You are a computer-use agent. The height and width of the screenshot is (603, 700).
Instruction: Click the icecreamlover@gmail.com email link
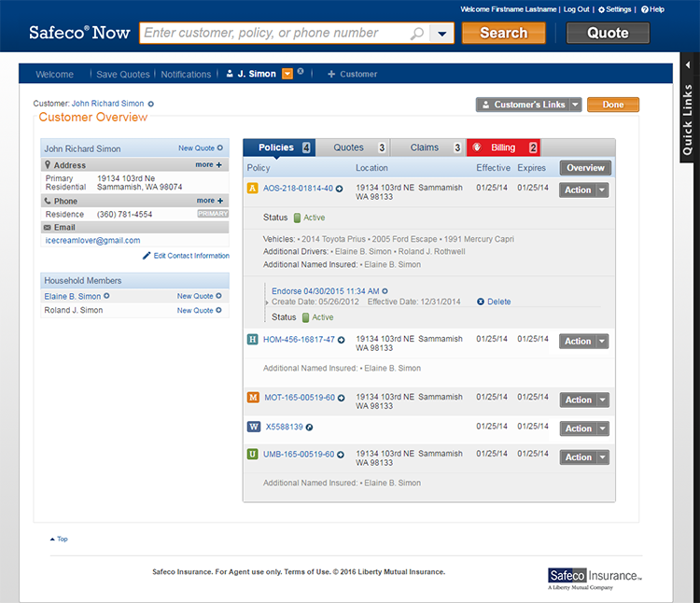92,241
